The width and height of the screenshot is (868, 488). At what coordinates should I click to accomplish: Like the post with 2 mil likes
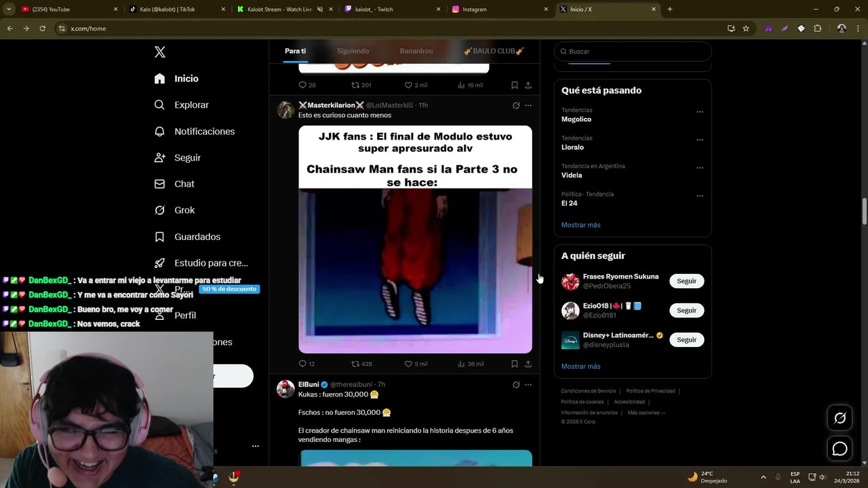(x=416, y=85)
